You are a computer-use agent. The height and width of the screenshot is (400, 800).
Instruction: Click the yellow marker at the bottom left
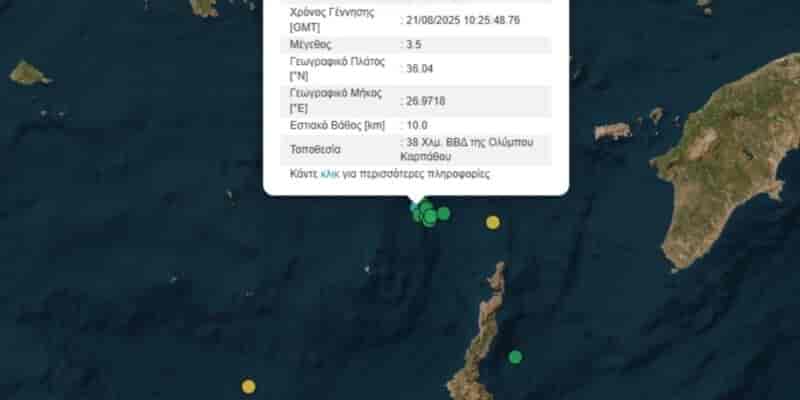click(248, 386)
